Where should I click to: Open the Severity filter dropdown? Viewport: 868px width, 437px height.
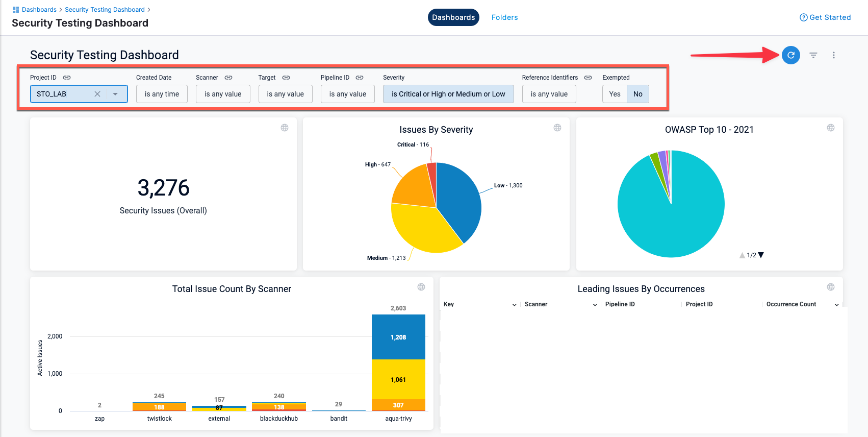448,94
